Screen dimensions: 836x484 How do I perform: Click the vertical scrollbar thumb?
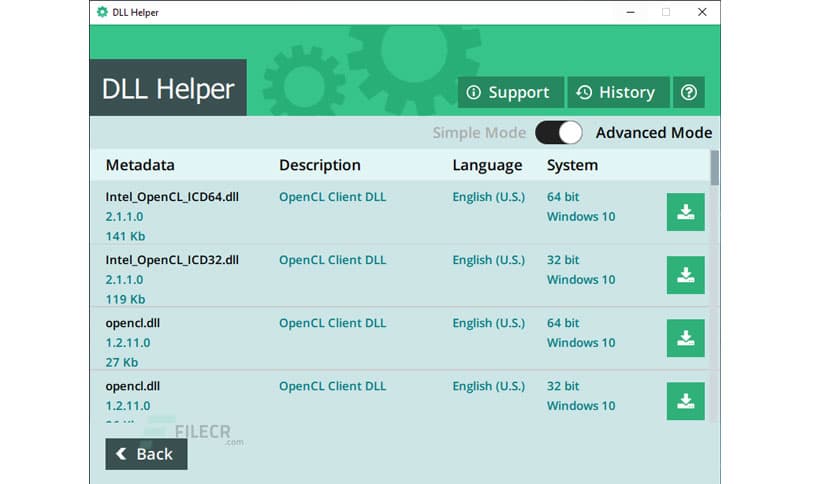714,168
